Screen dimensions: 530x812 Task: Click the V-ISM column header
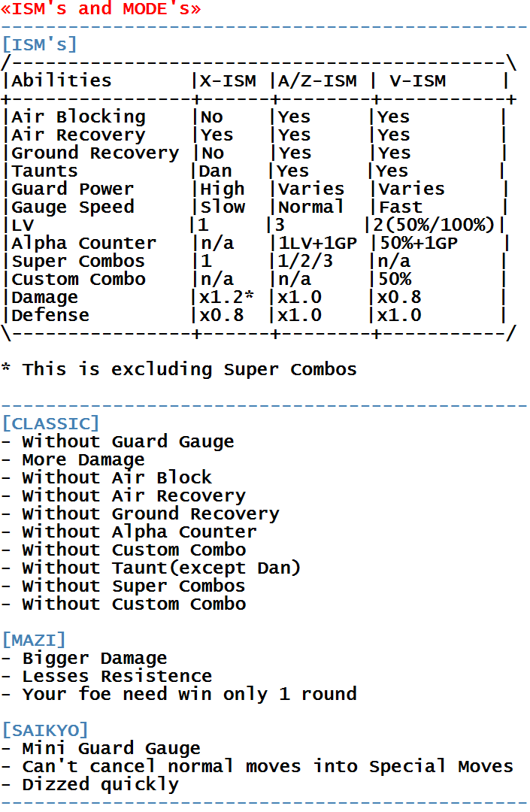[x=418, y=80]
